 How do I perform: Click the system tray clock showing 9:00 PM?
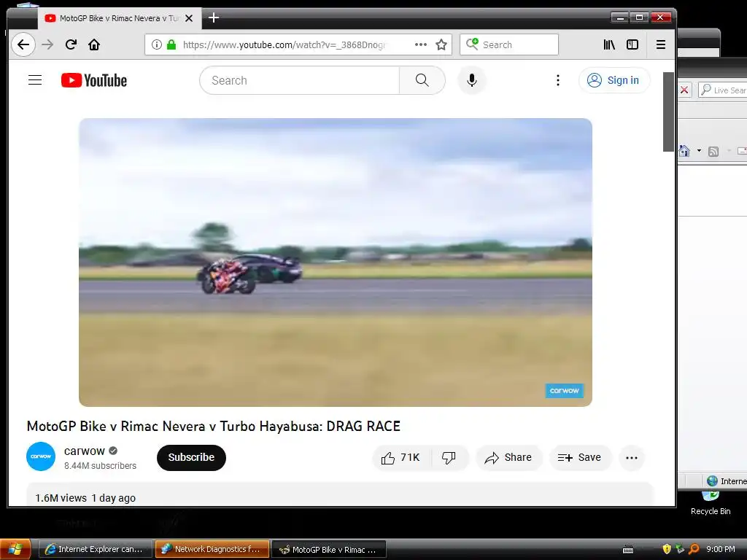pyautogui.click(x=720, y=549)
